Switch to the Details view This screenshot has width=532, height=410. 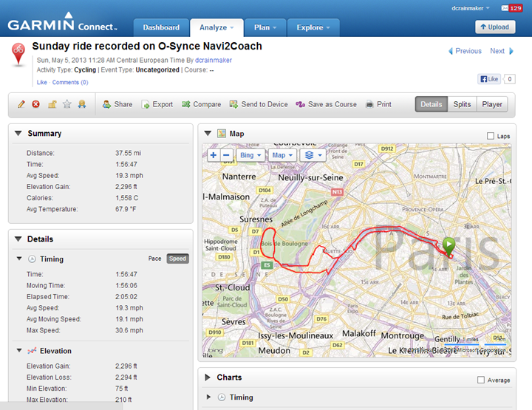coord(432,104)
